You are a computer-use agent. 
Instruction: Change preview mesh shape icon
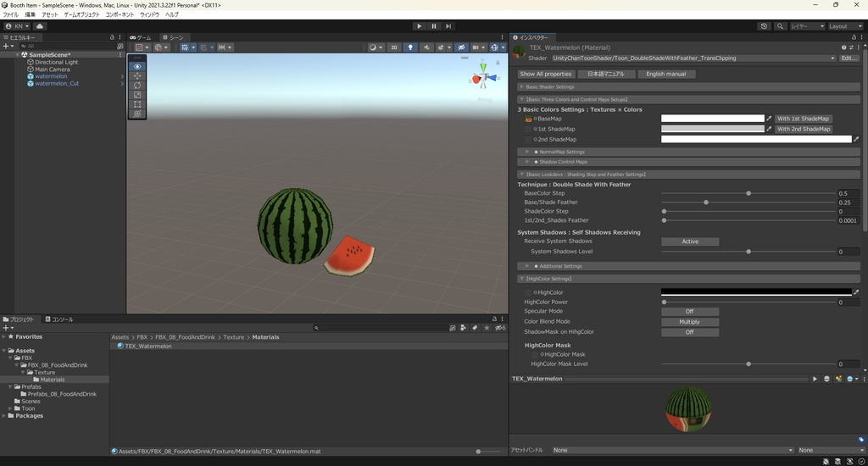pos(826,379)
